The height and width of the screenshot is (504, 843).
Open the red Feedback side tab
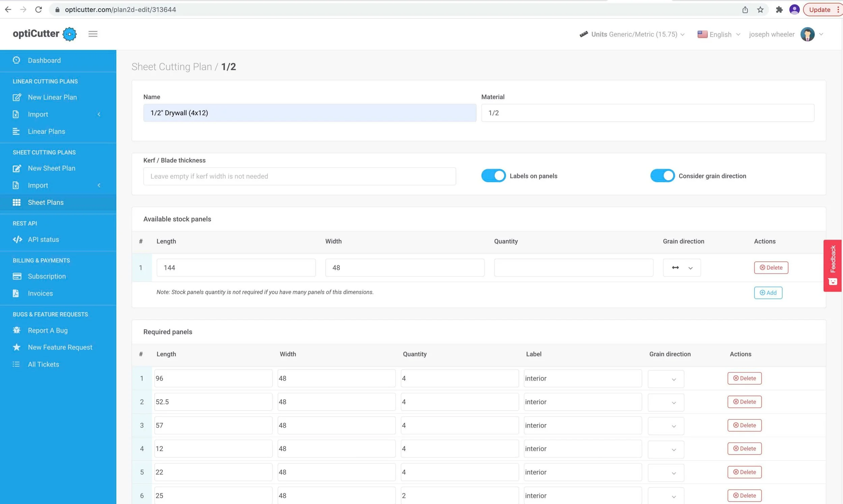(x=832, y=265)
